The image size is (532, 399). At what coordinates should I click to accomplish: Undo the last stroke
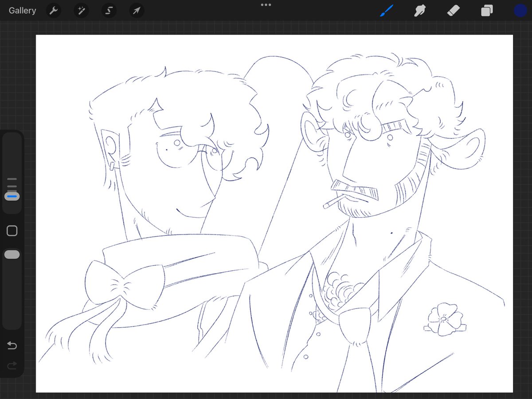coord(12,345)
